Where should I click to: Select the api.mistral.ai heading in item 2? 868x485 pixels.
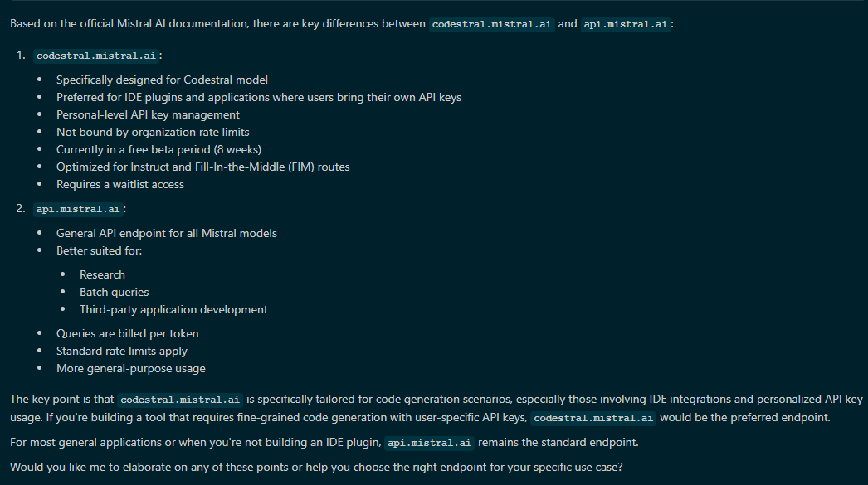[78, 209]
